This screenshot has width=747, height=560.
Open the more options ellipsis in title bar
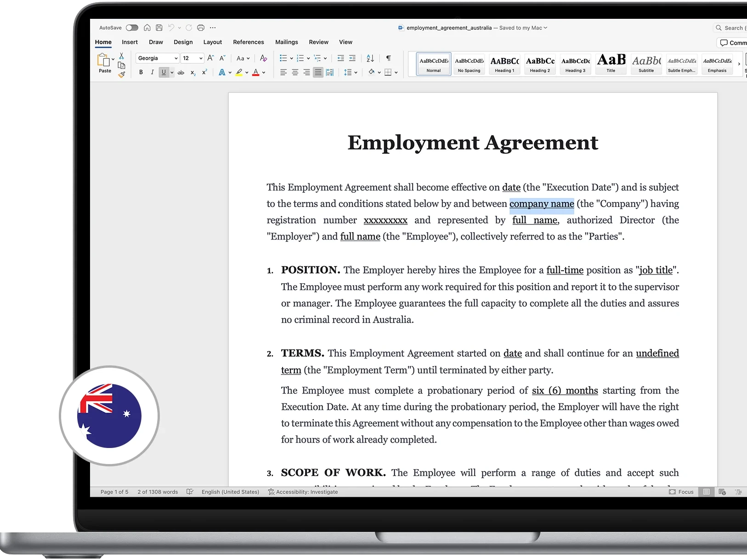[213, 28]
